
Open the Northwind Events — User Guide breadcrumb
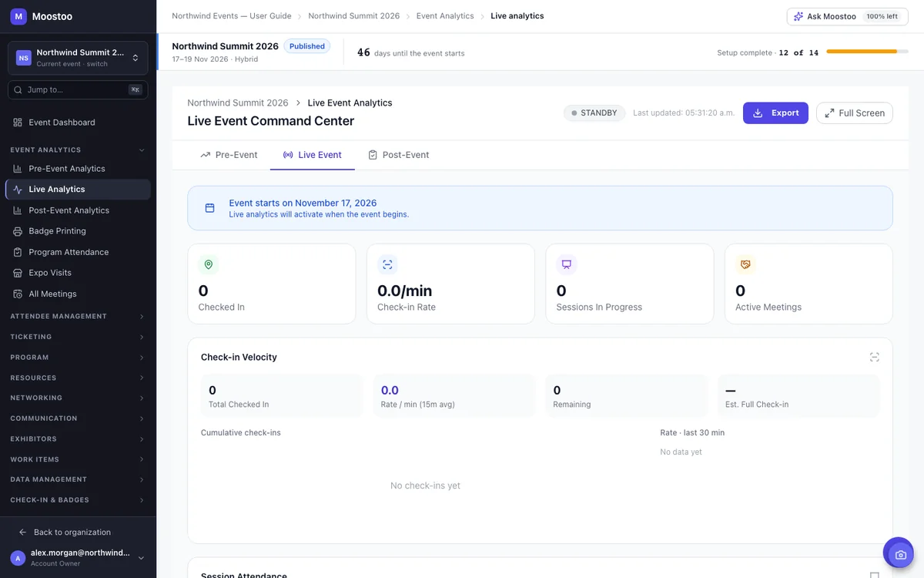[232, 16]
